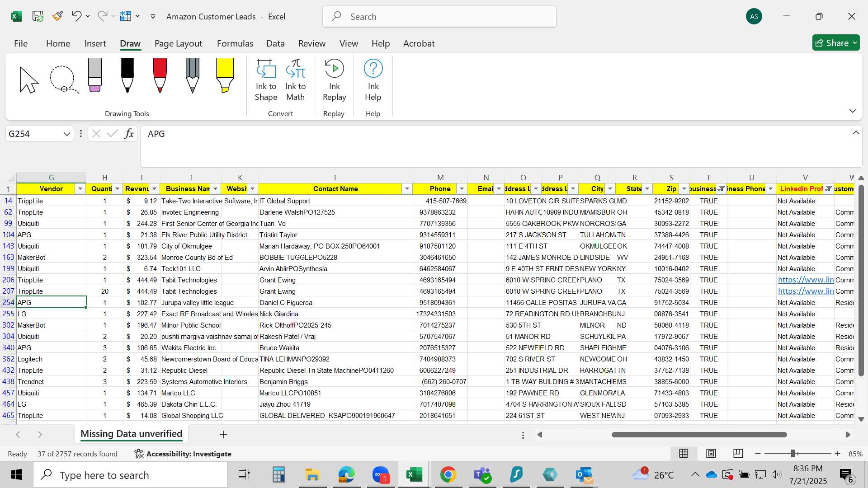
Task: Open the Formulas tab
Action: click(235, 43)
